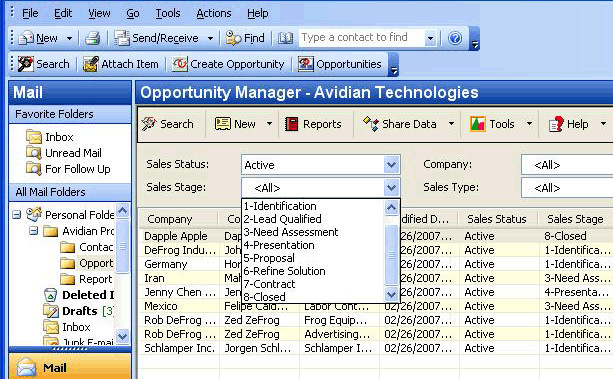Click Attach Item icon
Image resolution: width=613 pixels, height=379 pixels.
point(91,64)
